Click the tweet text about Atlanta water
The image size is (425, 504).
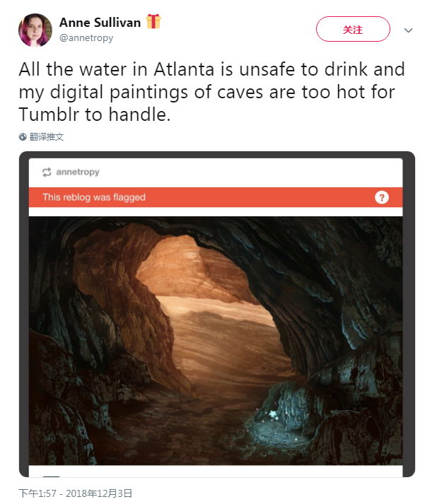tap(211, 92)
